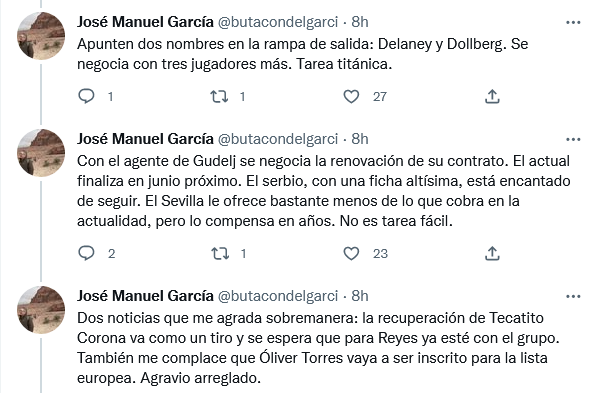The image size is (598, 393).
Task: Like the tweet with 23 likes
Action: (351, 253)
